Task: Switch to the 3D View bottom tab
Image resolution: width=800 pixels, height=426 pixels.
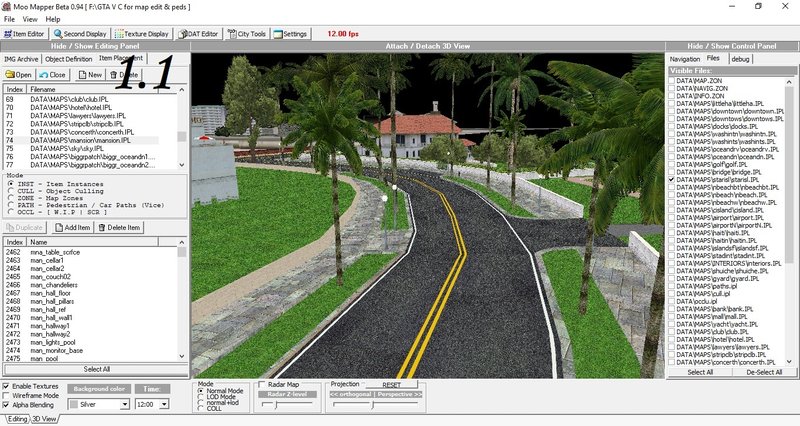Action: coord(44,419)
